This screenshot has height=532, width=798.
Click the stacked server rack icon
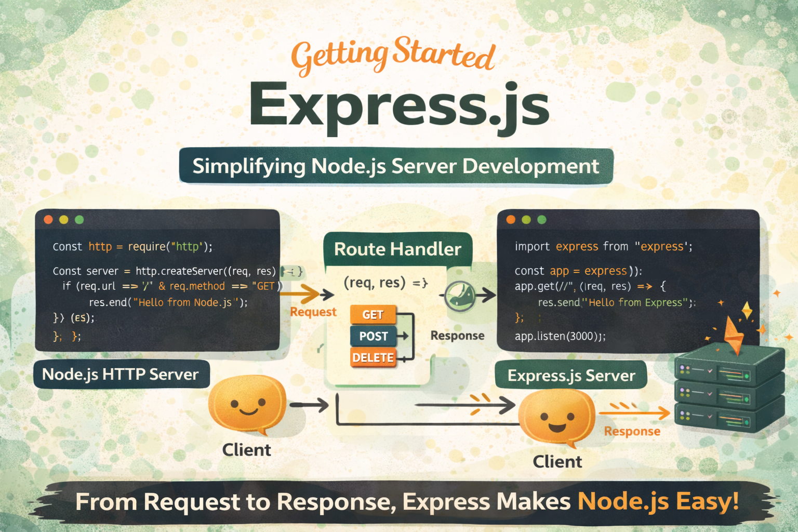point(729,387)
